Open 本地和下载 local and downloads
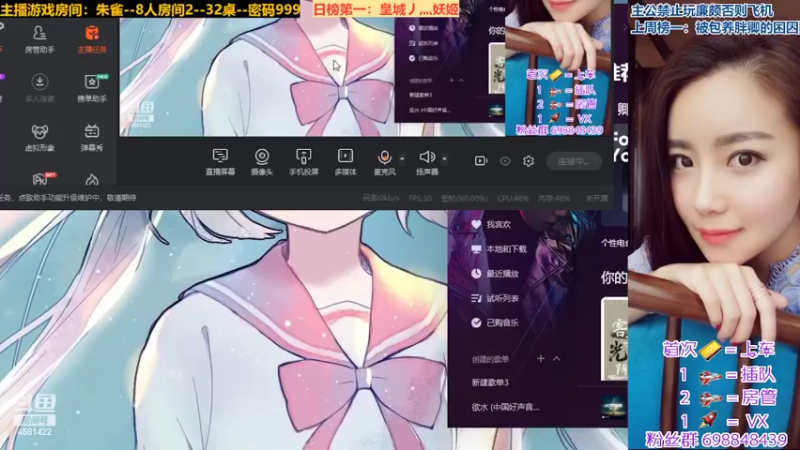Screen dimensions: 800x450 tap(506, 249)
